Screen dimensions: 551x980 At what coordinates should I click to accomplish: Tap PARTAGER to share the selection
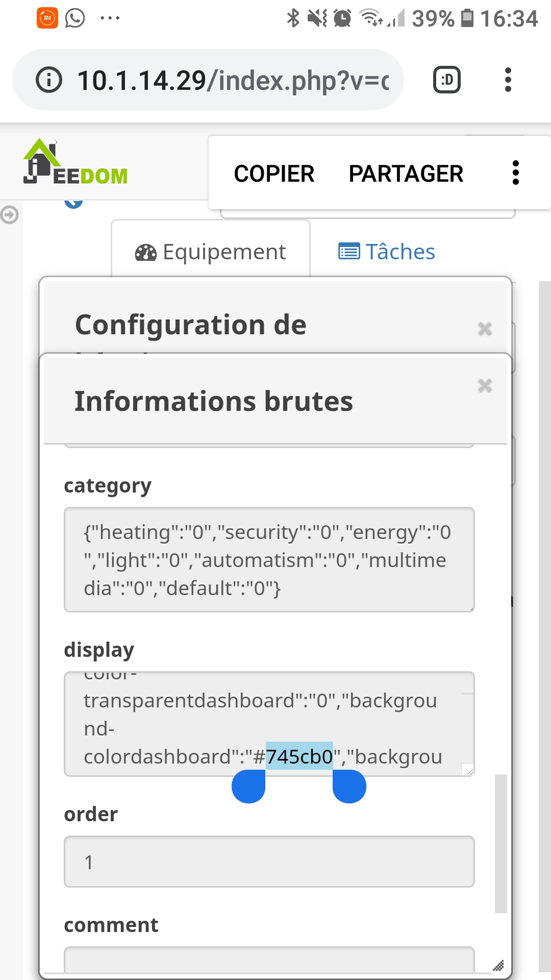pos(406,173)
